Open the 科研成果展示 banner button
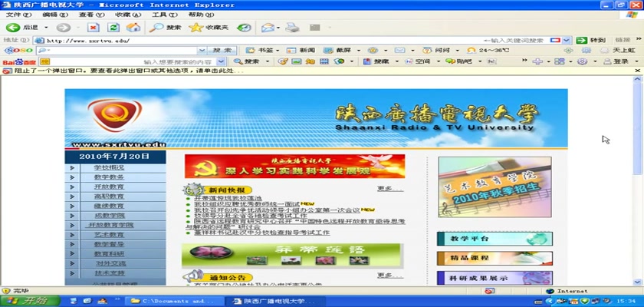The width and height of the screenshot is (644, 307). (495, 278)
